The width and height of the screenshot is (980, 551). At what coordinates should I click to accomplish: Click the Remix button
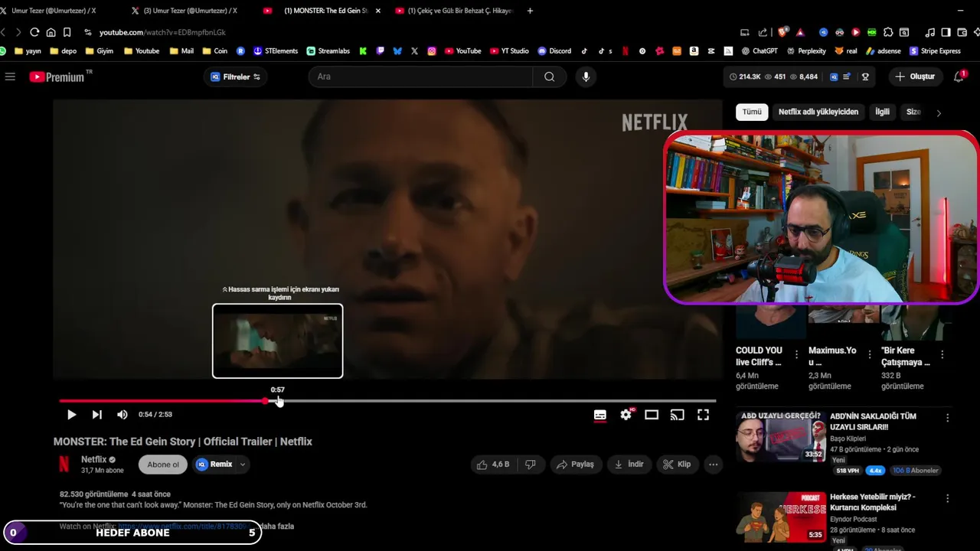pos(214,465)
